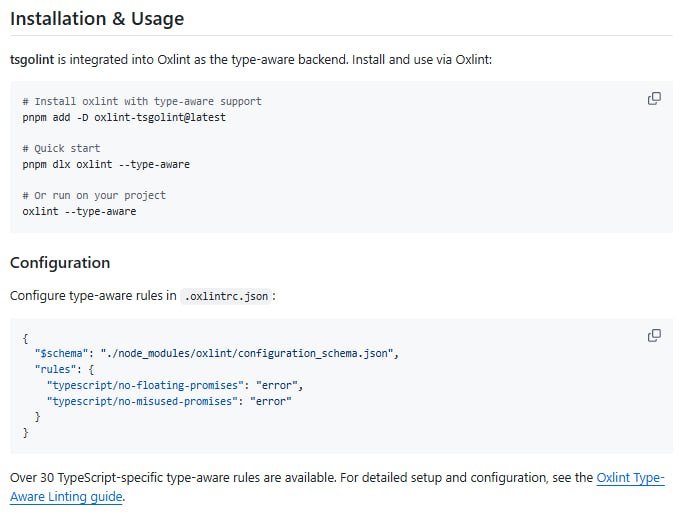
Task: Open the Oxlint Type-Aware Linting guide link
Action: click(630, 478)
